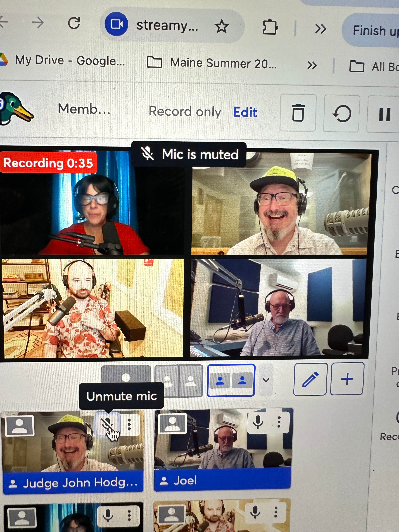Viewport: 399px width, 532px height.
Task: Open the browser extensions puzzle icon
Action: click(270, 27)
